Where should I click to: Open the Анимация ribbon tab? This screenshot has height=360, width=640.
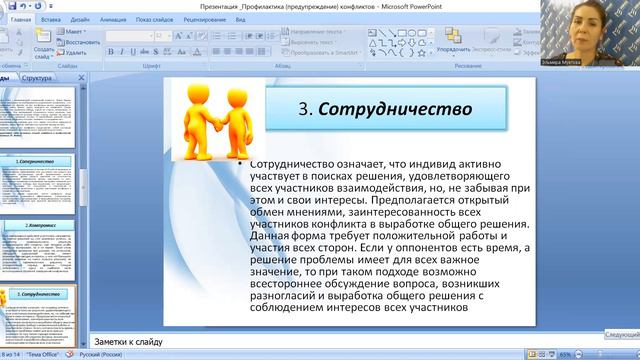113,19
